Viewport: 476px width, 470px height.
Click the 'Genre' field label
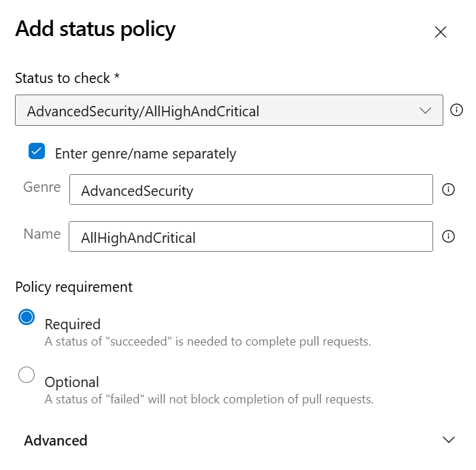point(42,187)
